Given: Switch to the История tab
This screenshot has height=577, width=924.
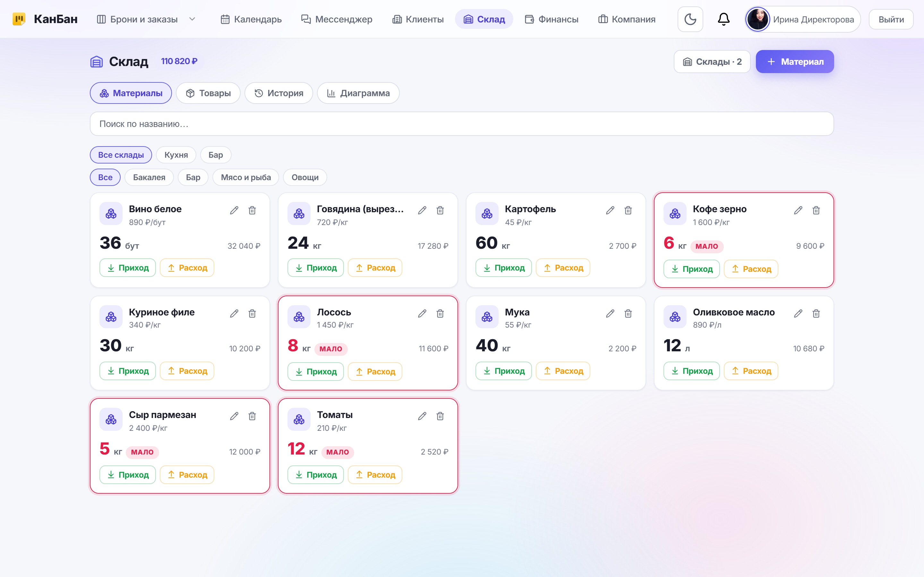Looking at the screenshot, I should [x=279, y=93].
